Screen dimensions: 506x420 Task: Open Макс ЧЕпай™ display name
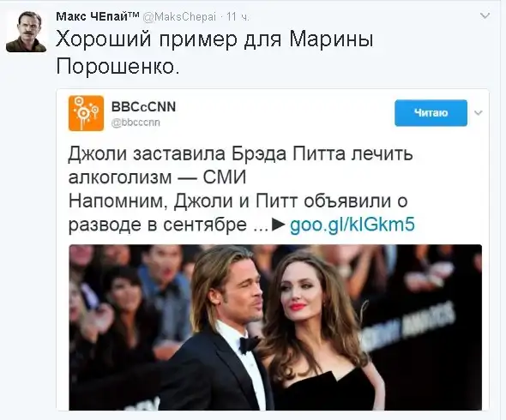pyautogui.click(x=98, y=16)
